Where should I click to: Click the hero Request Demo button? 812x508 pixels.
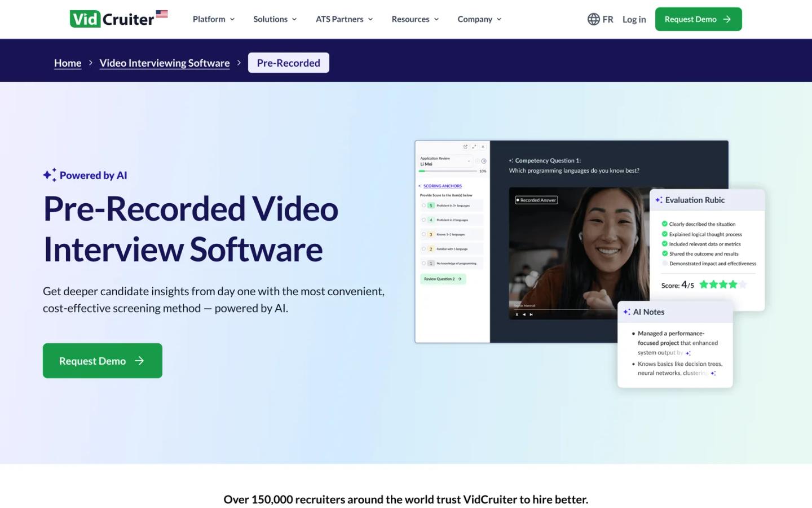coord(103,361)
